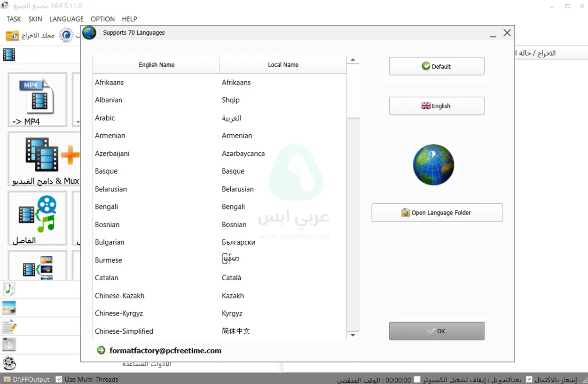This screenshot has width=588, height=384.
Task: Open the TASK menu
Action: 13,19
